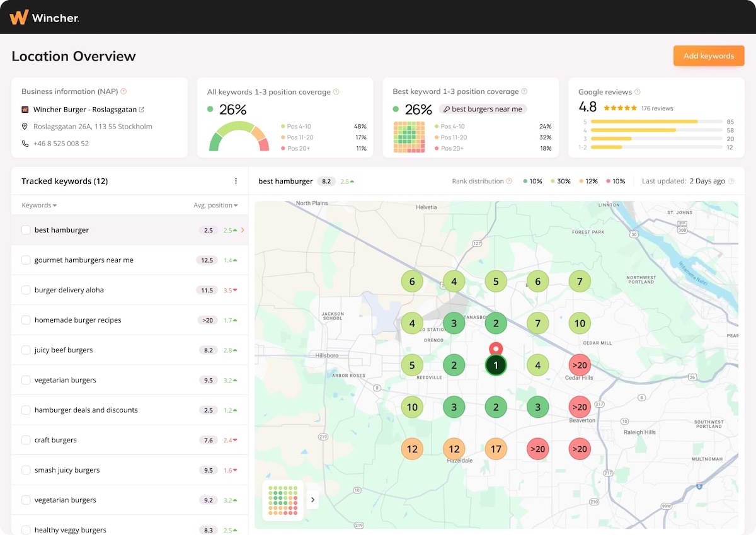The image size is (756, 535).
Task: Click the 5-star review bar
Action: click(x=656, y=122)
